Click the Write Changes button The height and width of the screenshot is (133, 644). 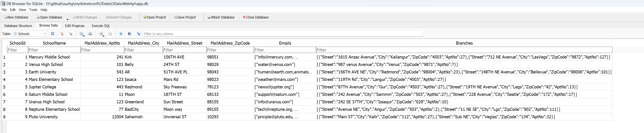(85, 17)
